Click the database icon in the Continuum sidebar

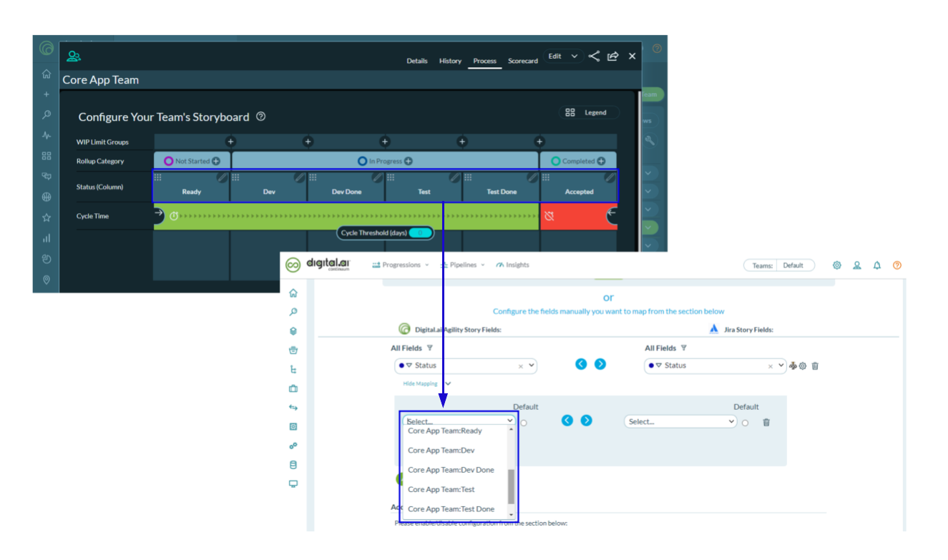[x=293, y=465]
